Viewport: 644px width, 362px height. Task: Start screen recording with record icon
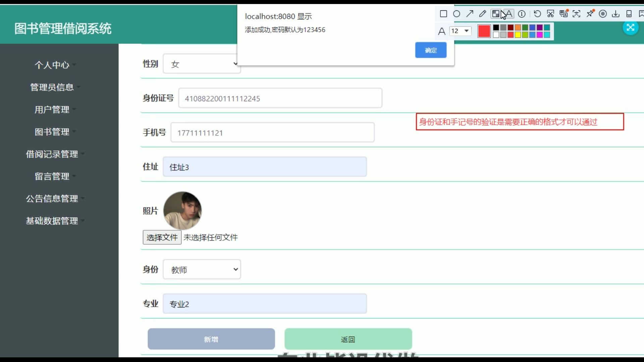(x=603, y=14)
